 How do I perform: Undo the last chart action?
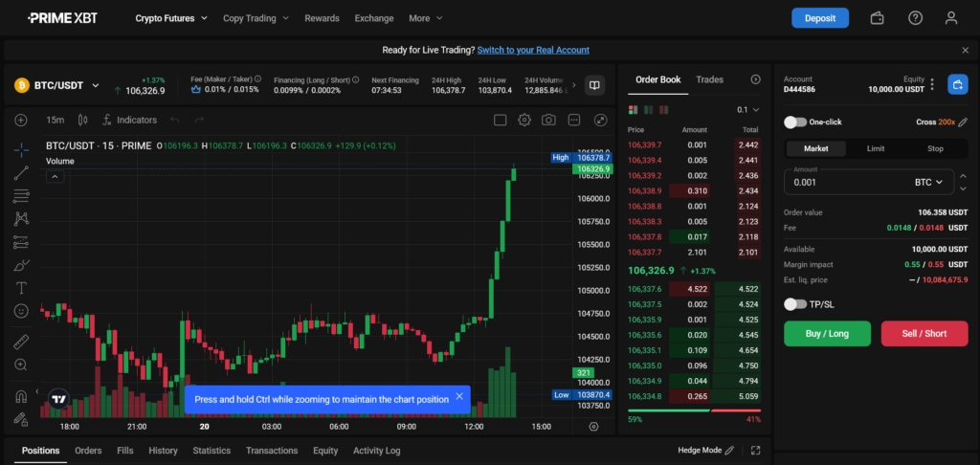click(x=176, y=120)
